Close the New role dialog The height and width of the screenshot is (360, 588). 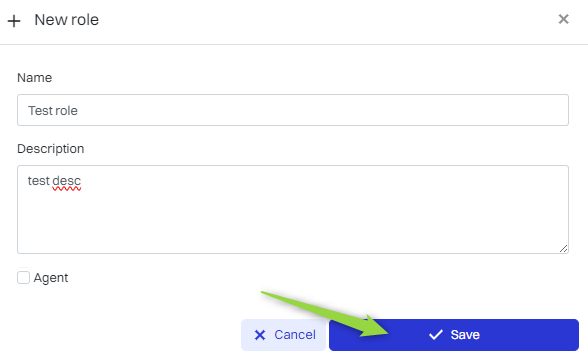click(563, 19)
